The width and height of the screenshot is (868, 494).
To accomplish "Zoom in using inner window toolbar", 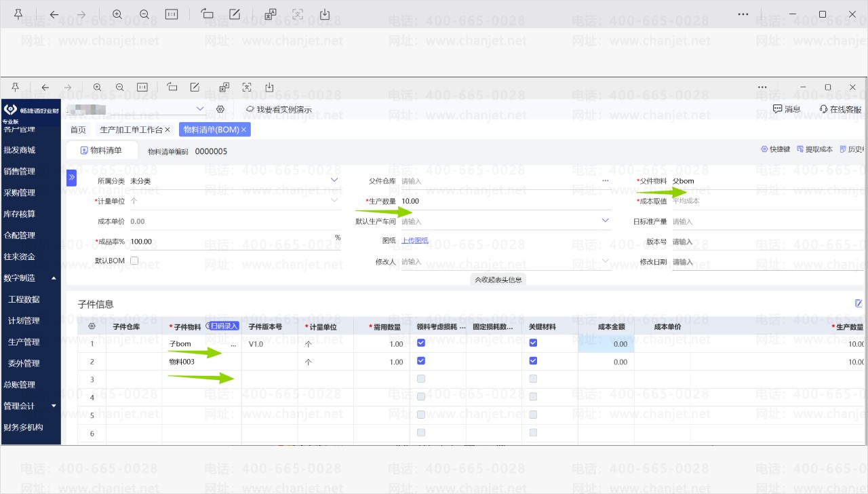I will pos(98,88).
